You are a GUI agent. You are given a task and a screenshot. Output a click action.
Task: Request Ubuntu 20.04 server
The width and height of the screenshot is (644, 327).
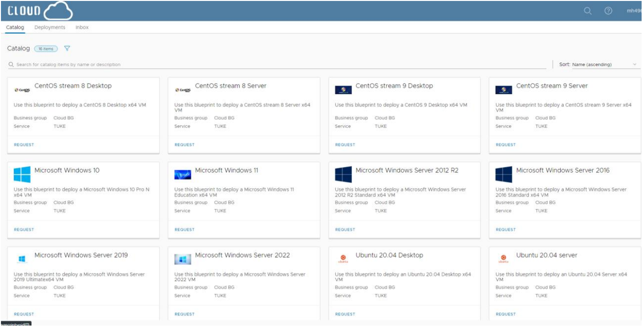[x=506, y=314]
